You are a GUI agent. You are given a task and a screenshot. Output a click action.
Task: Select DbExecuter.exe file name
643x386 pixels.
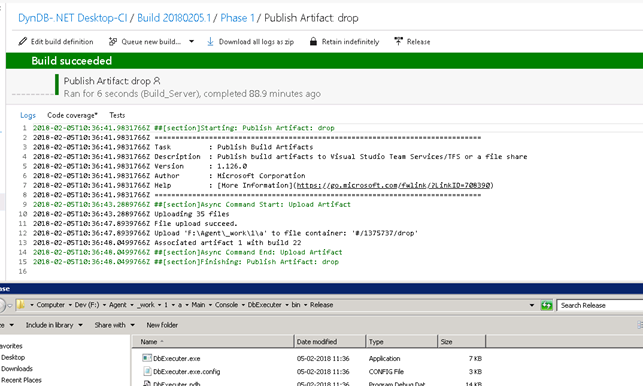pyautogui.click(x=177, y=359)
